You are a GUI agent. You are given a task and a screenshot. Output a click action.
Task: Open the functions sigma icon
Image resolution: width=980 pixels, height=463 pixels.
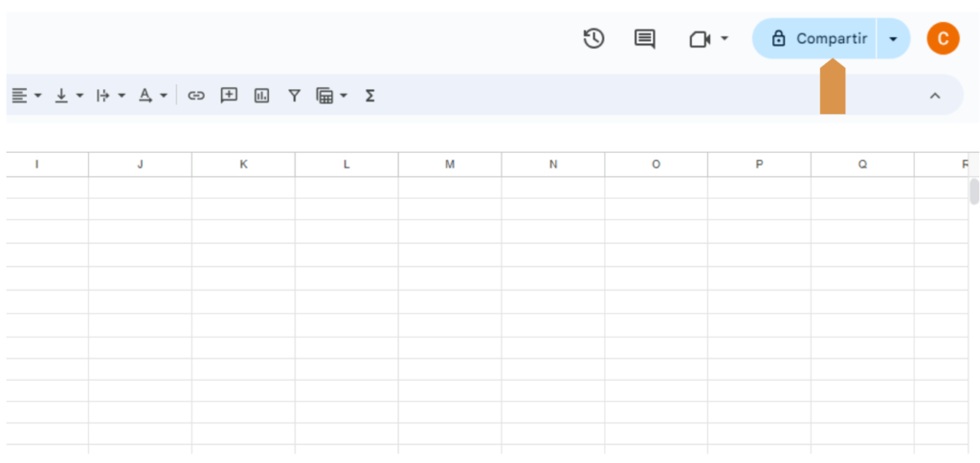[x=369, y=96]
